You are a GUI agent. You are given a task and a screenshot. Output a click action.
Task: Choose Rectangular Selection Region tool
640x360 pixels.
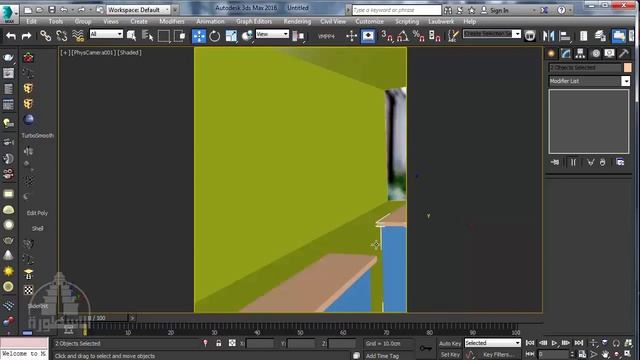coord(164,36)
